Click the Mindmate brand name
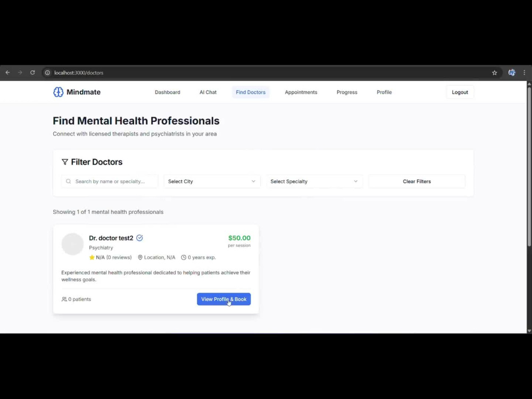Screen dimensions: 532x399 point(84,92)
